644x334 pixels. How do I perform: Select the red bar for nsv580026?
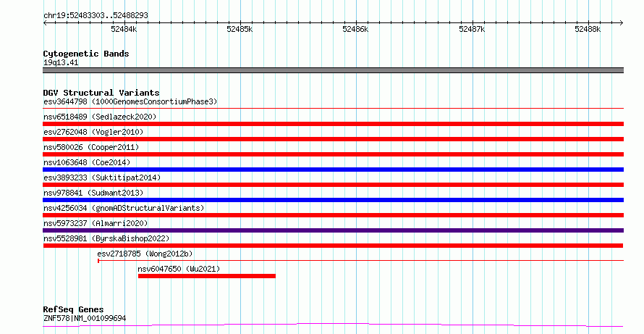[x=333, y=154]
